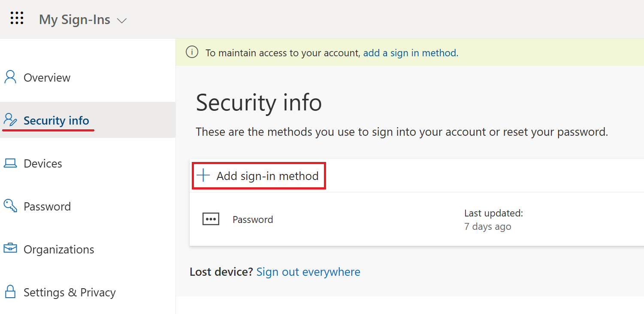Viewport: 644px width, 314px height.
Task: Click the 'add a sign in method' banner link
Action: click(x=411, y=53)
